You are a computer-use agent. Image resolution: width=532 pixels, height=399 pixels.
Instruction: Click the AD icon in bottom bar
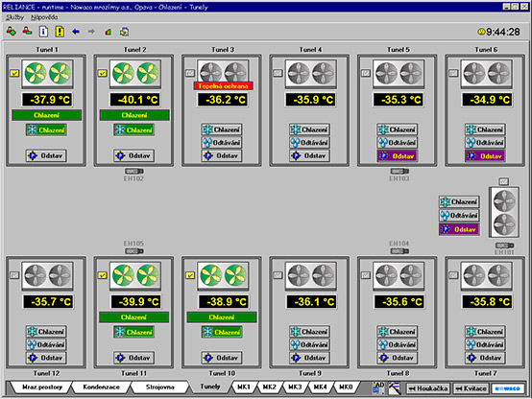click(x=378, y=387)
